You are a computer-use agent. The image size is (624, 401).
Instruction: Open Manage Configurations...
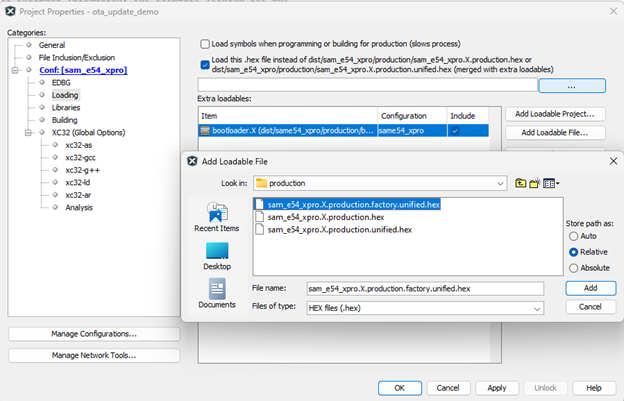tap(94, 334)
